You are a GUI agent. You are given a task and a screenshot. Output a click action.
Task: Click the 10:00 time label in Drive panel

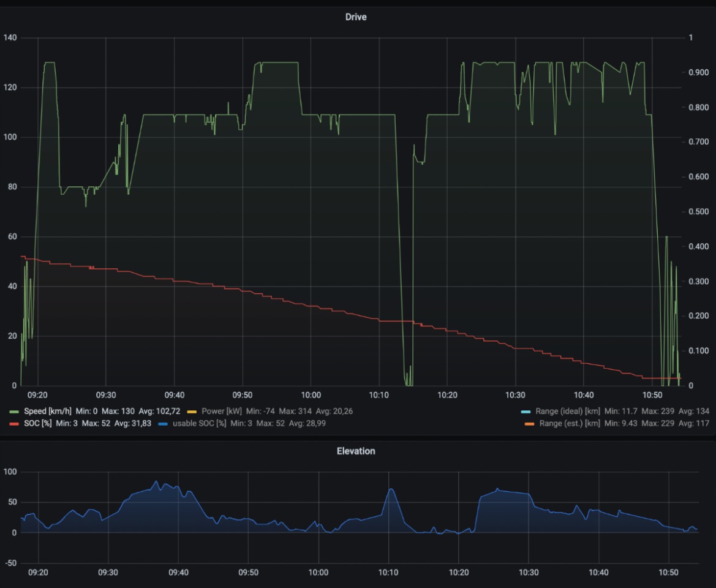coord(311,396)
